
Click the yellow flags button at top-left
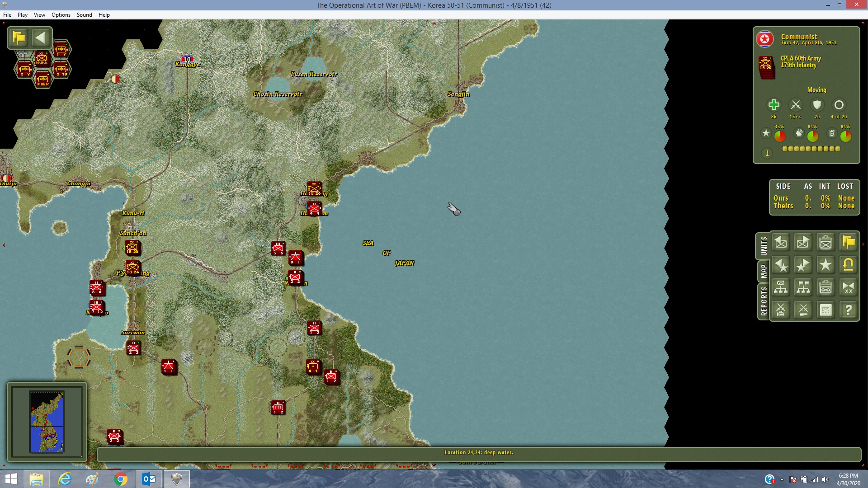[19, 38]
